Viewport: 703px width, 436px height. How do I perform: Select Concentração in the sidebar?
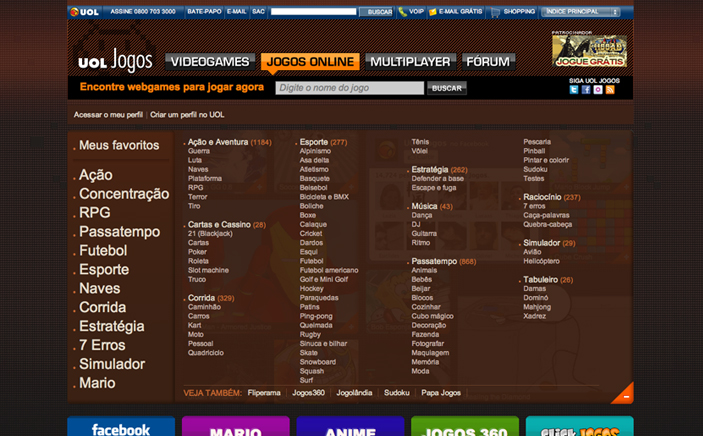coord(124,194)
